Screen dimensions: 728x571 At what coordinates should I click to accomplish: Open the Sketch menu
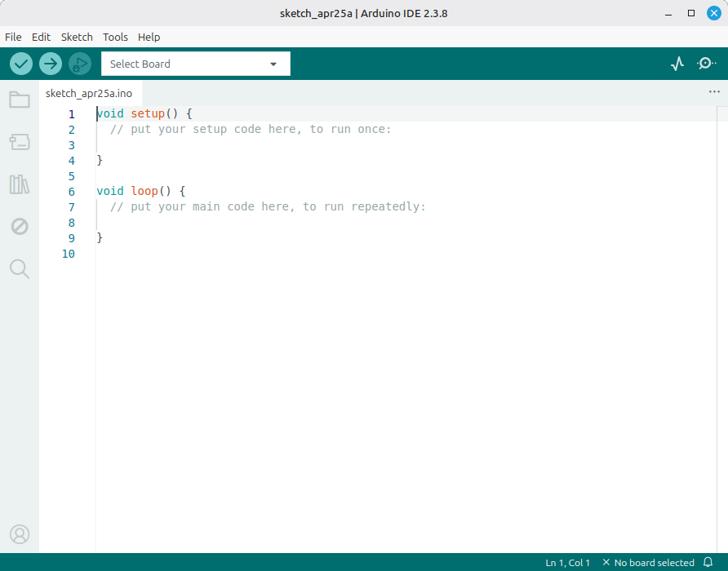coord(77,37)
